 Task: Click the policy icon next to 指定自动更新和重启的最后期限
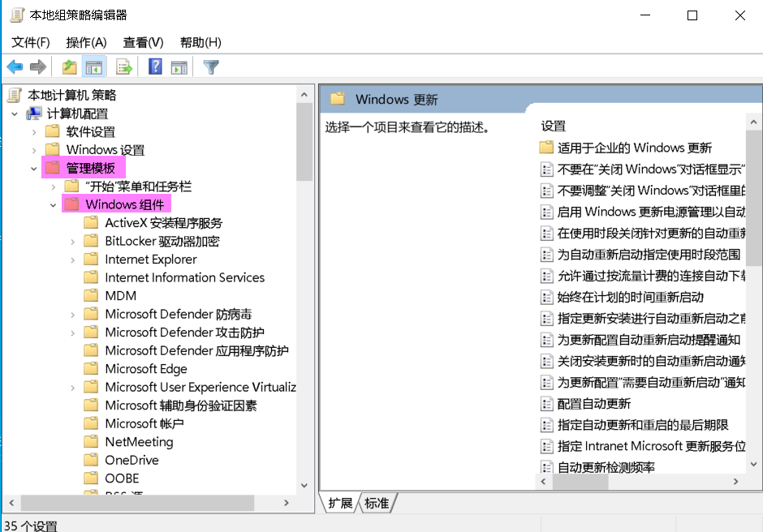pyautogui.click(x=546, y=425)
